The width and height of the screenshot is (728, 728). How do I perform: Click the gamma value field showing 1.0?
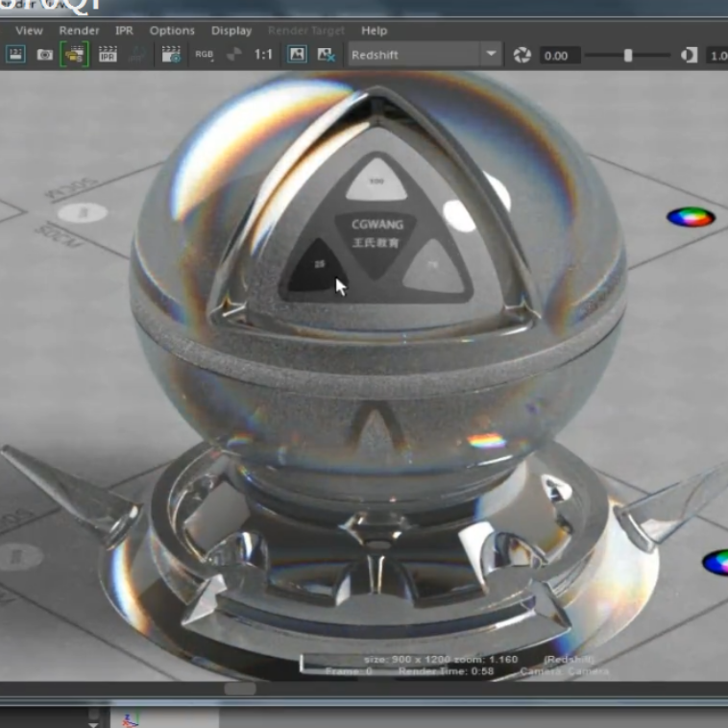coord(716,56)
